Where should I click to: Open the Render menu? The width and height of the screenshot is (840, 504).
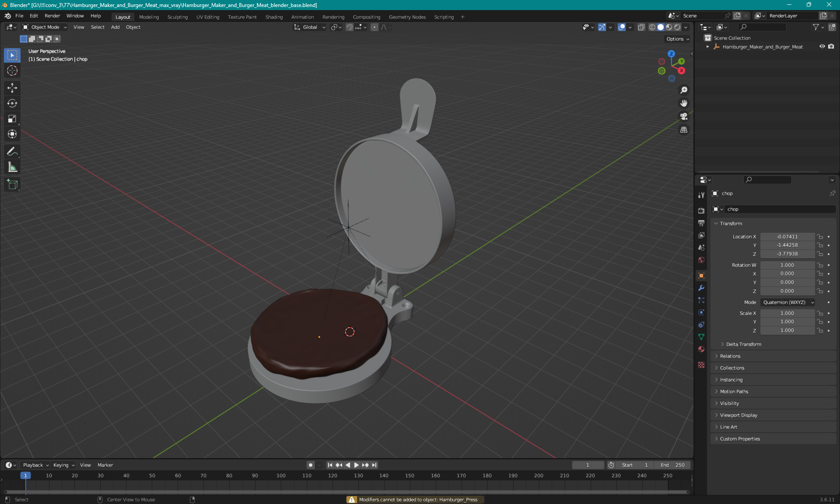pos(52,16)
